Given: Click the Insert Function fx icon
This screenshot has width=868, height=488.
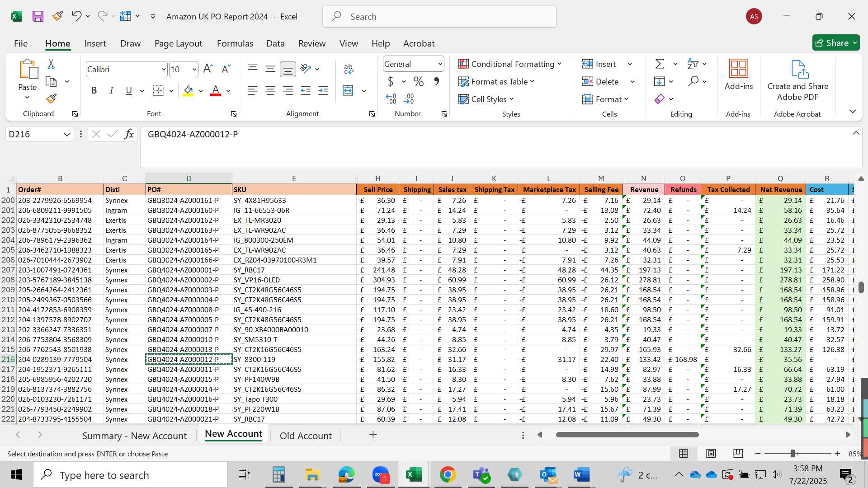Looking at the screenshot, I should tap(129, 134).
